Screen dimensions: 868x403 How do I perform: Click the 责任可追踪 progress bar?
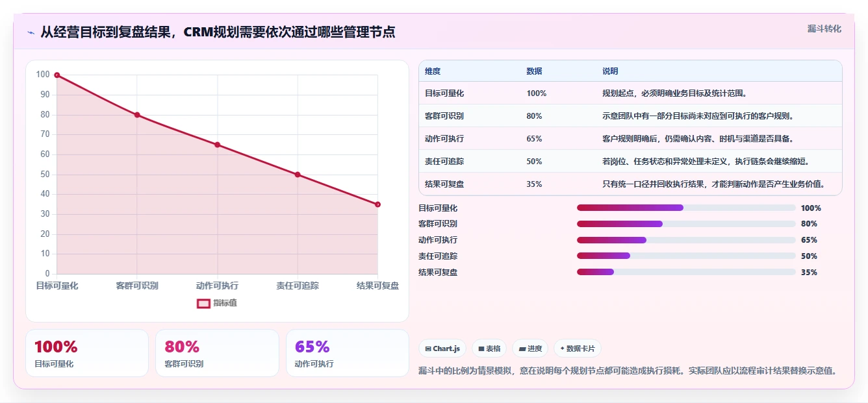[x=686, y=256]
